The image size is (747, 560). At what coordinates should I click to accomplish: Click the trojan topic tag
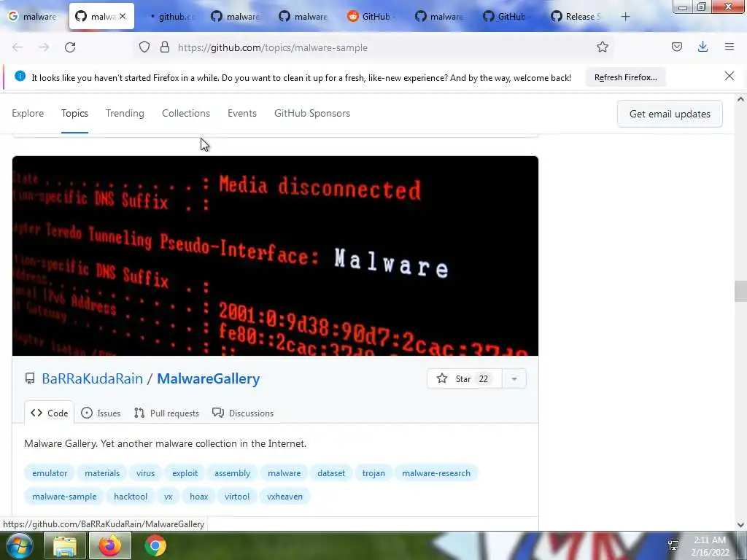[x=373, y=472]
